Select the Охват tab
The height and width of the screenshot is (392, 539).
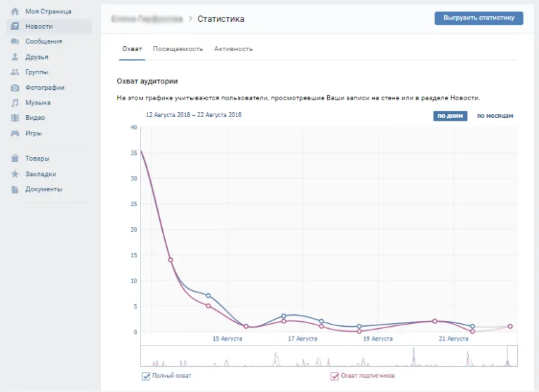coord(132,49)
